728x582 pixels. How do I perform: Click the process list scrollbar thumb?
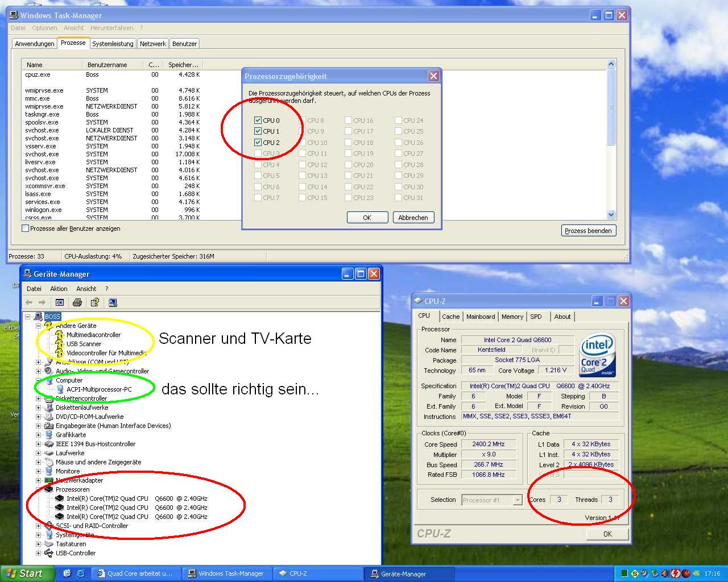pos(611,107)
